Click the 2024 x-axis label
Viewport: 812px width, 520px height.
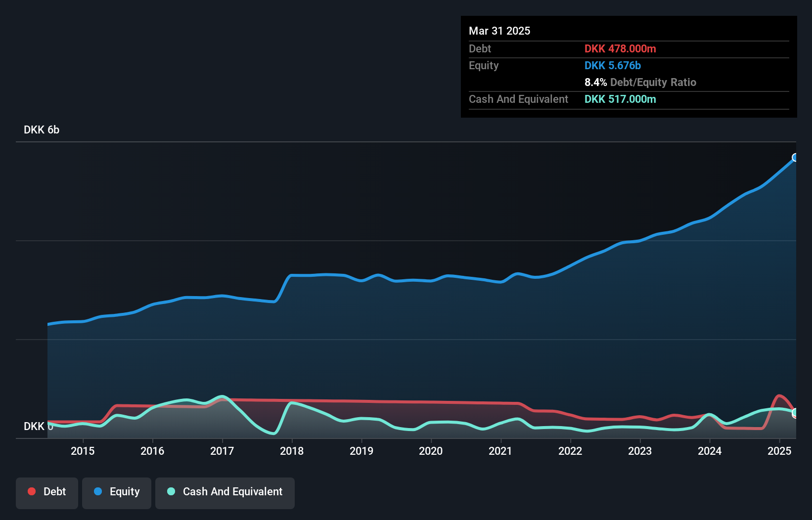tap(710, 451)
